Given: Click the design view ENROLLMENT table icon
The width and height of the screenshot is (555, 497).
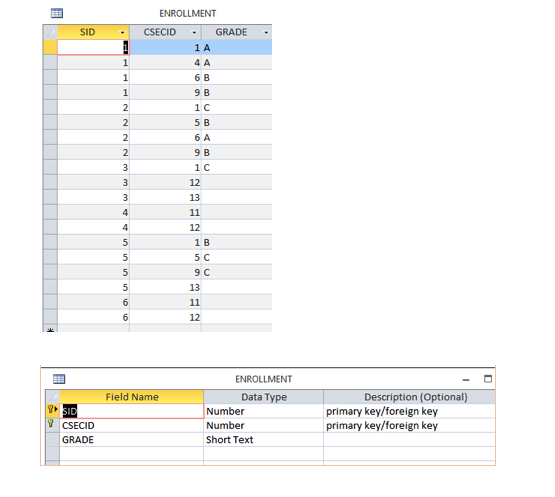Looking at the screenshot, I should (x=59, y=379).
